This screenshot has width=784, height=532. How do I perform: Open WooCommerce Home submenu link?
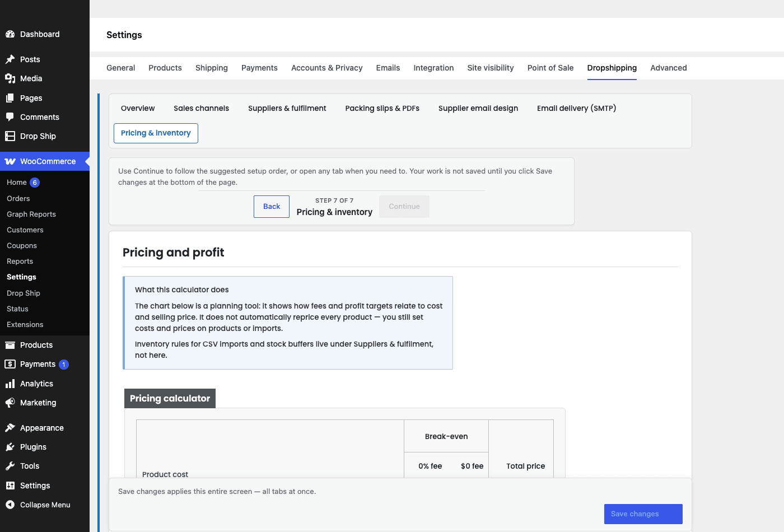[17, 183]
